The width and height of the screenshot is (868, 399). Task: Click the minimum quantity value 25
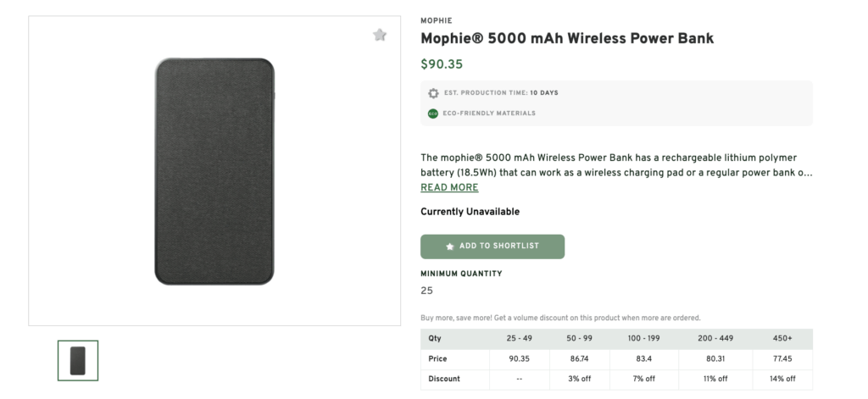pyautogui.click(x=426, y=291)
